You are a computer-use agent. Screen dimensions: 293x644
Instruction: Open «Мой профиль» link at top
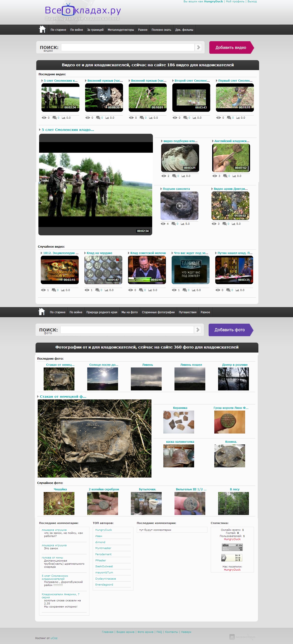(x=235, y=1)
